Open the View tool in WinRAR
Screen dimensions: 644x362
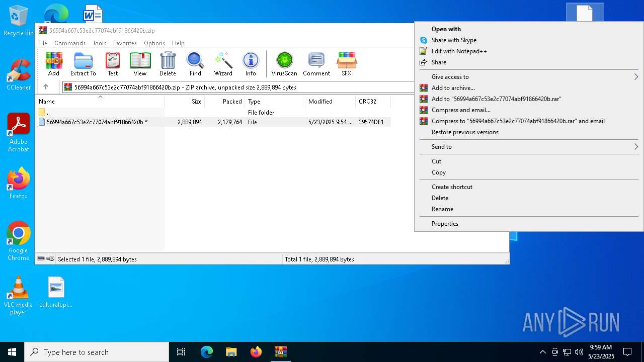tap(140, 64)
